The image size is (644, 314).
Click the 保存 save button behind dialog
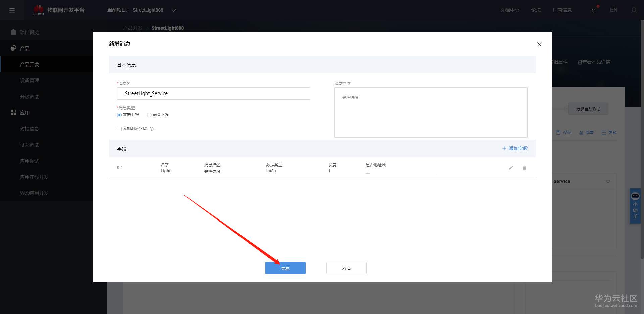click(563, 133)
